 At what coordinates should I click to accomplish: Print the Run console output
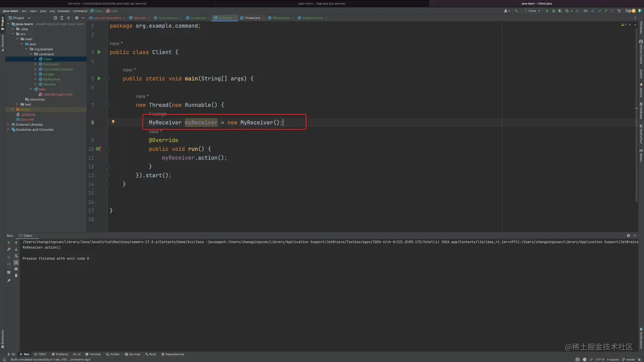coord(16,269)
